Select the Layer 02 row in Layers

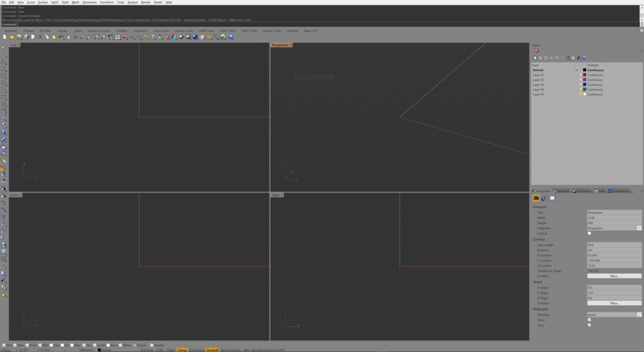[569, 80]
